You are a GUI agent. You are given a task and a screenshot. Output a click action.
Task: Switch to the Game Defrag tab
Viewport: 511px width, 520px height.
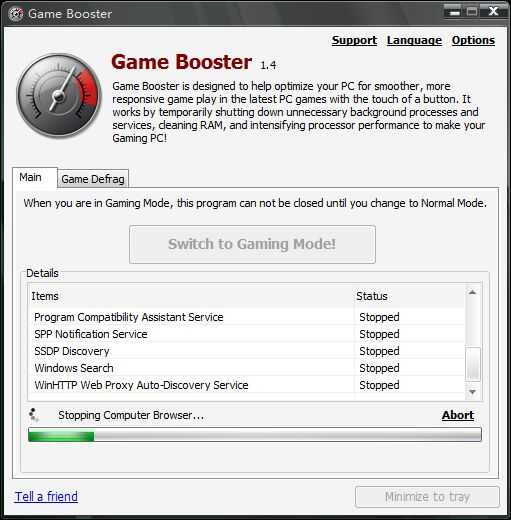93,179
